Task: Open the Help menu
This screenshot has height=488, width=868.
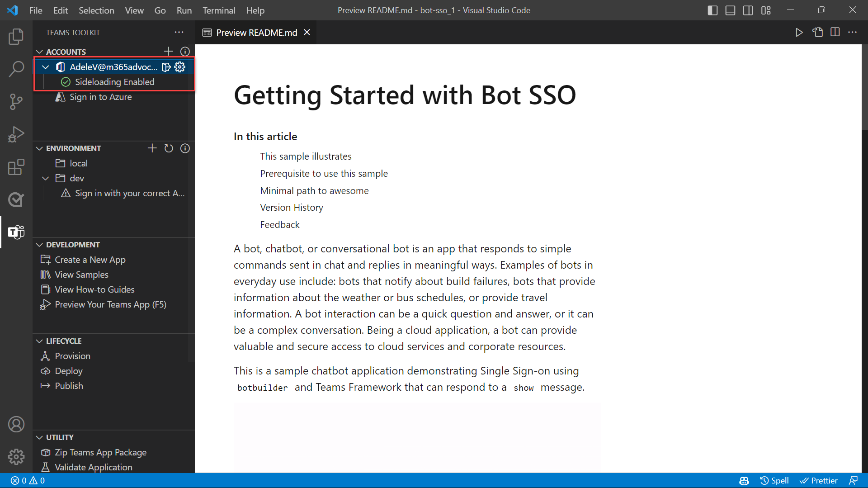Action: [x=255, y=10]
